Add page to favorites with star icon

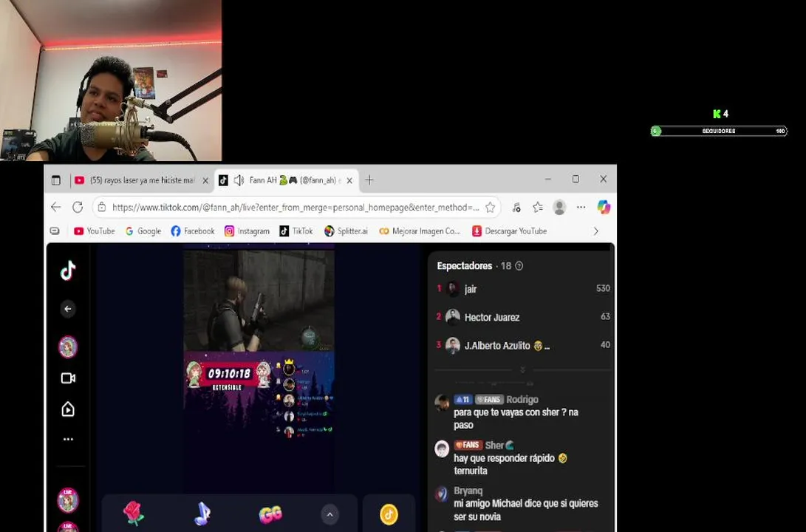pos(491,207)
